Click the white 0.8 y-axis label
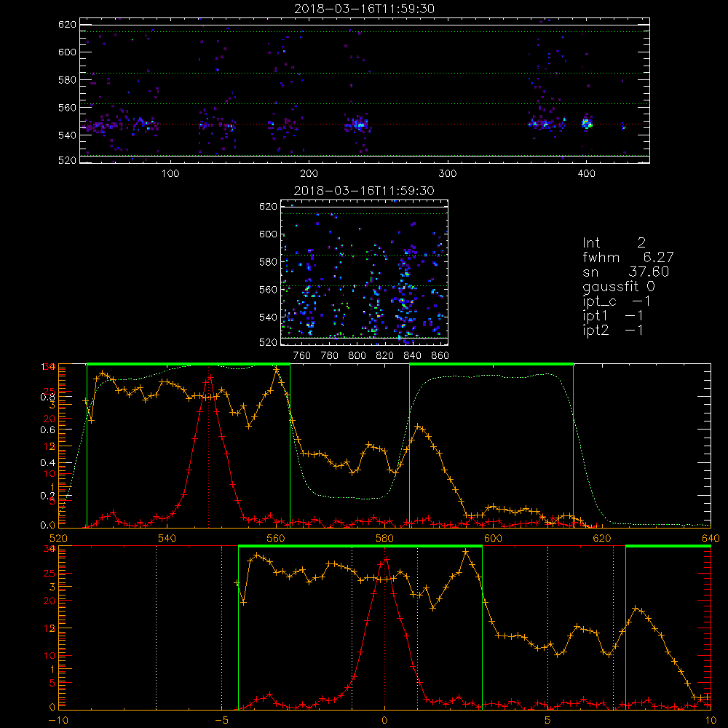 coord(47,397)
